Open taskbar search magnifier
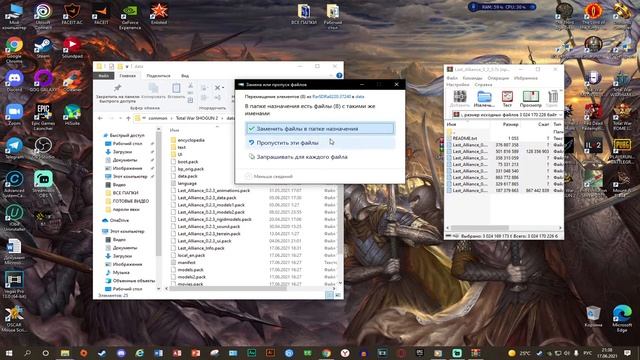This screenshot has width=640, height=360. pyautogui.click(x=27, y=353)
